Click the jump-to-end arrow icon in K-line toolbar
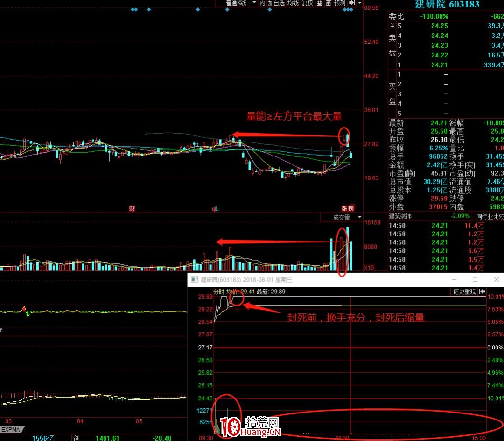This screenshot has width=504, height=441. coord(352,3)
